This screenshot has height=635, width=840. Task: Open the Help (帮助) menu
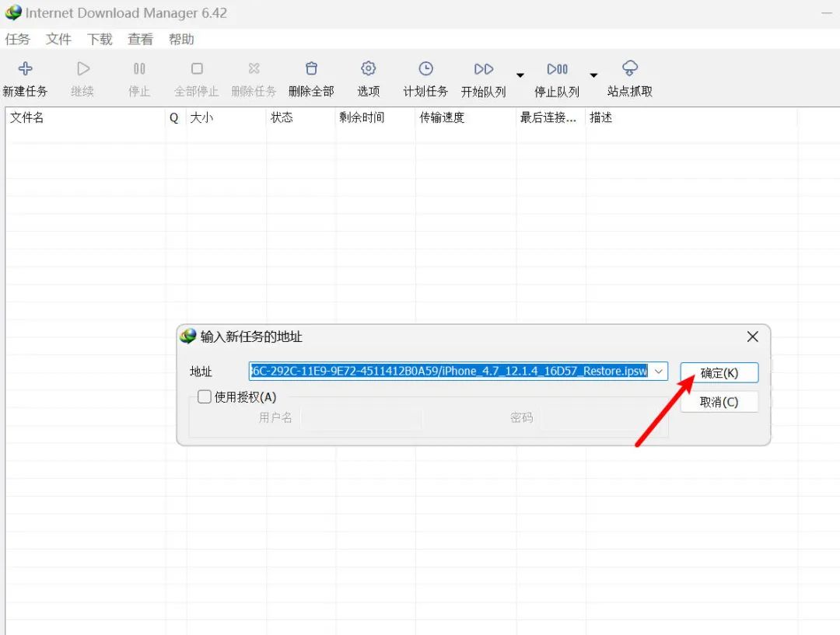(181, 39)
